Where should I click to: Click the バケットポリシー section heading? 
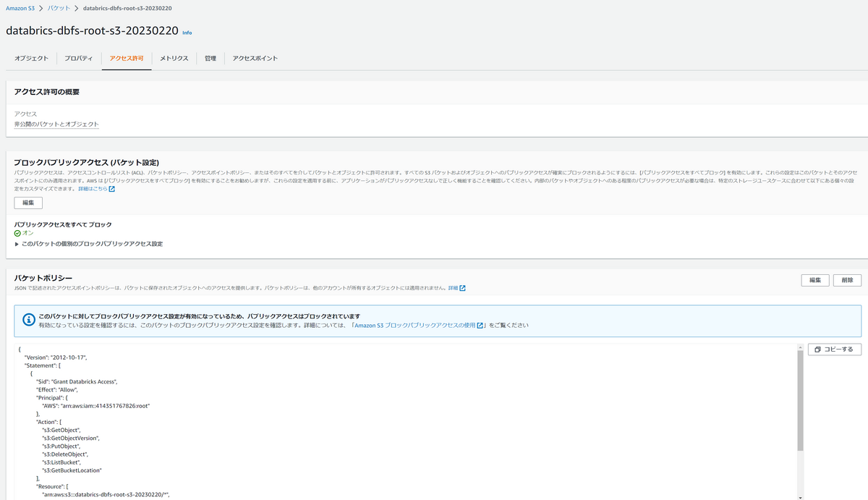tap(43, 277)
